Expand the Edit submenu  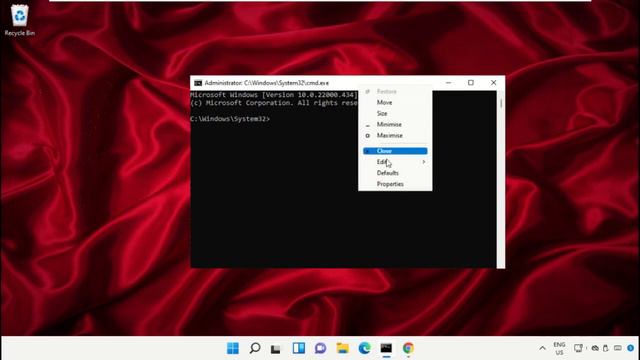[395, 162]
